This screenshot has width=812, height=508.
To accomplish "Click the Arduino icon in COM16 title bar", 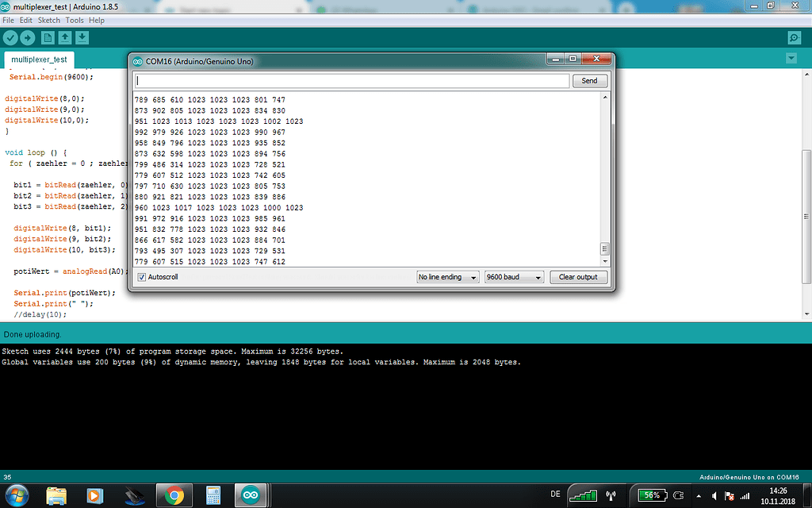I will (137, 62).
